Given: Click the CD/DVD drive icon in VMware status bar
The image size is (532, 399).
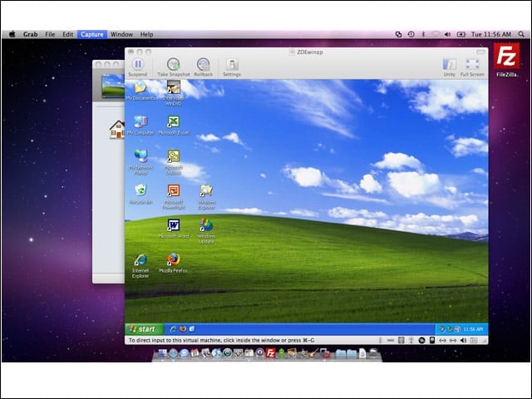Looking at the screenshot, I should pyautogui.click(x=421, y=340).
